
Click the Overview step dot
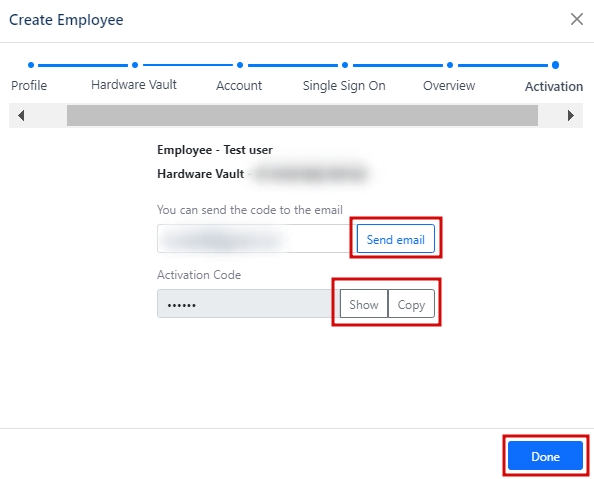pyautogui.click(x=450, y=65)
